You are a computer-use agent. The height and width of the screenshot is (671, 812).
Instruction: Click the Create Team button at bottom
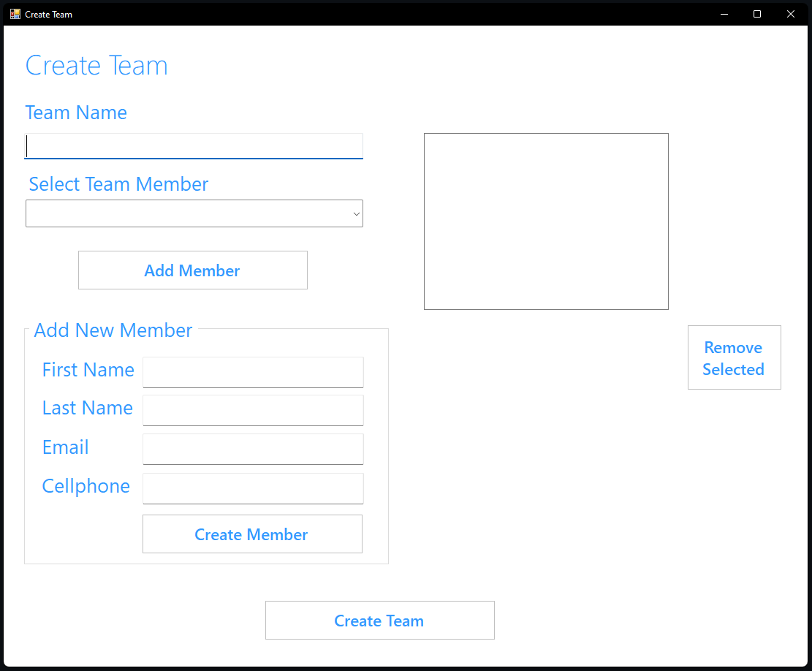coord(379,620)
